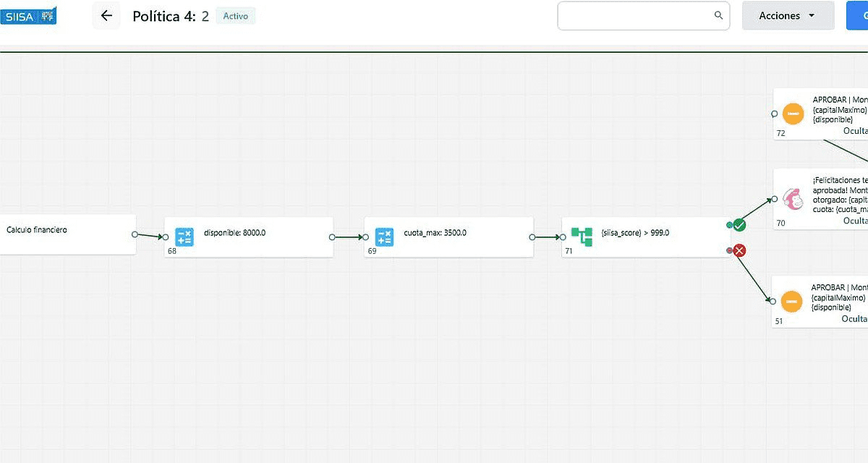The image size is (868, 463).
Task: Click the back arrow button
Action: click(x=106, y=16)
